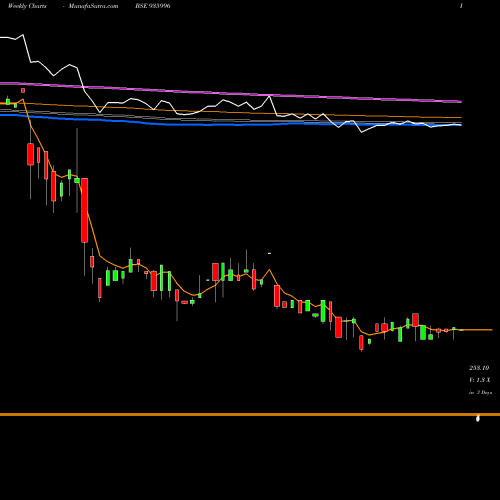Click the 'BSE 935996' symbol text

[x=153, y=6]
